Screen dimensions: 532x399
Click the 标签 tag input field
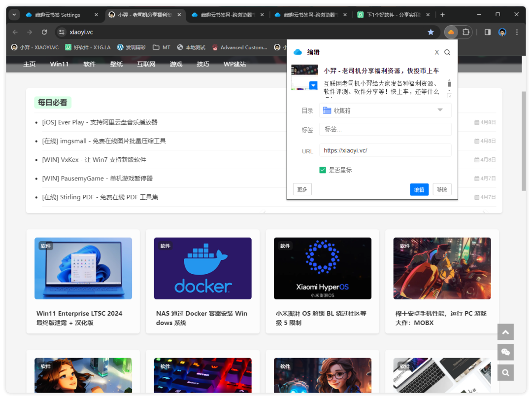click(x=385, y=129)
